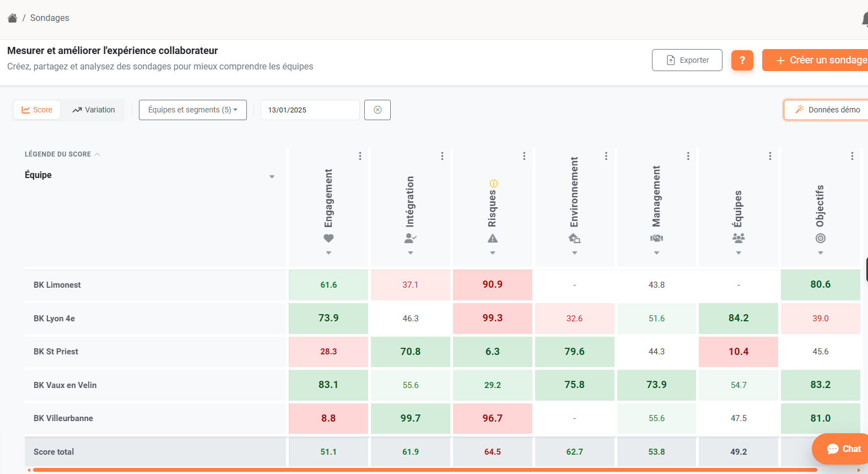The width and height of the screenshot is (868, 474).
Task: Open the three-dot menu for Engagement column
Action: coord(360,156)
